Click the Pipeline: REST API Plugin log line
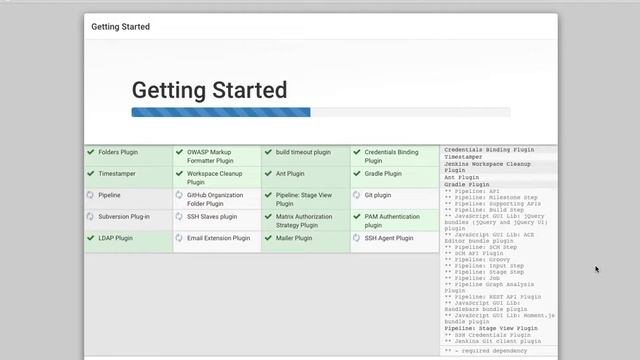Screen dimensions: 640x360 pos(493,297)
